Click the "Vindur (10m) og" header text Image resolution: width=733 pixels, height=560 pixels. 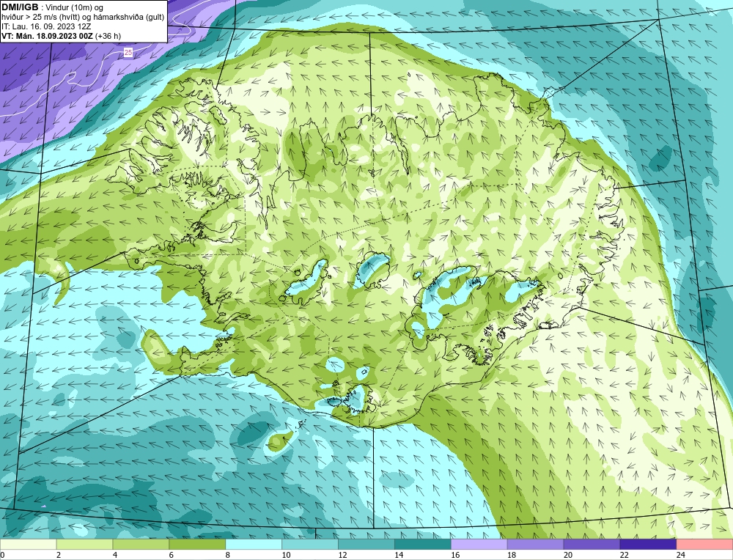(x=75, y=8)
